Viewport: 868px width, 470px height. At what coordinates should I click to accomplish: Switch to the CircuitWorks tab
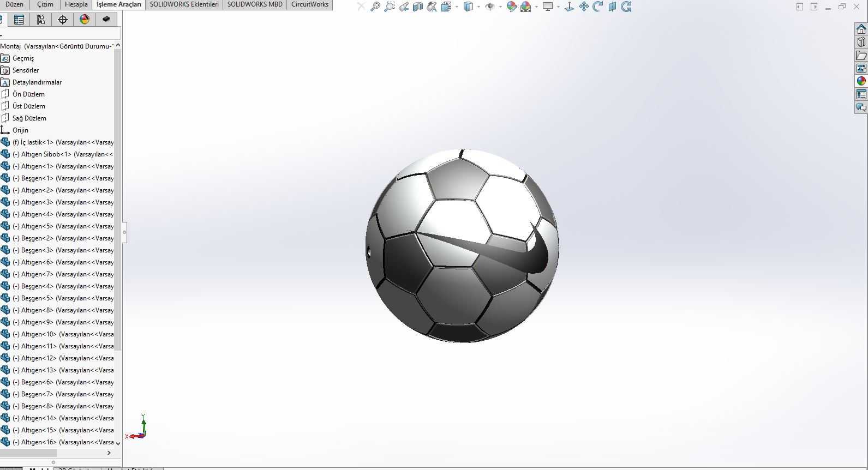[310, 4]
